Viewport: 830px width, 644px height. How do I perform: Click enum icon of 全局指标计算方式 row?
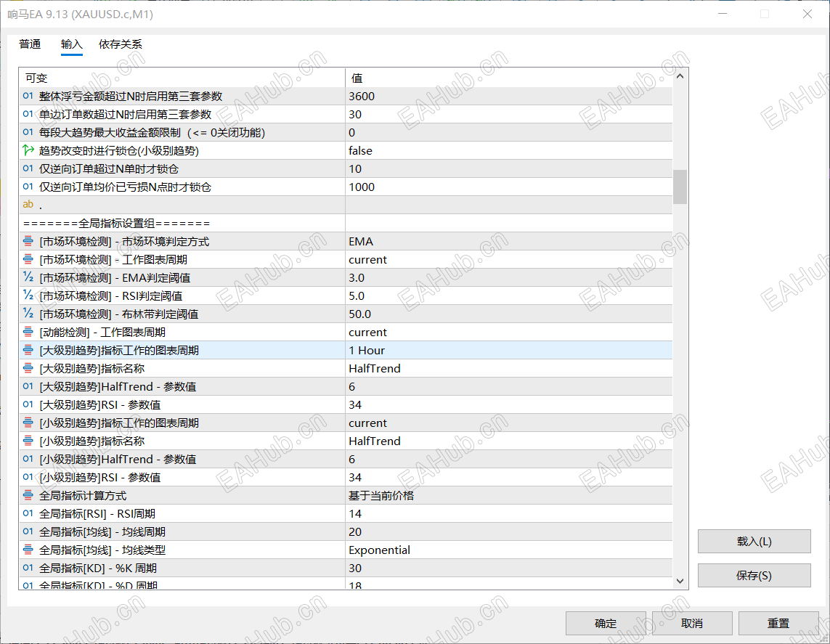click(x=28, y=495)
